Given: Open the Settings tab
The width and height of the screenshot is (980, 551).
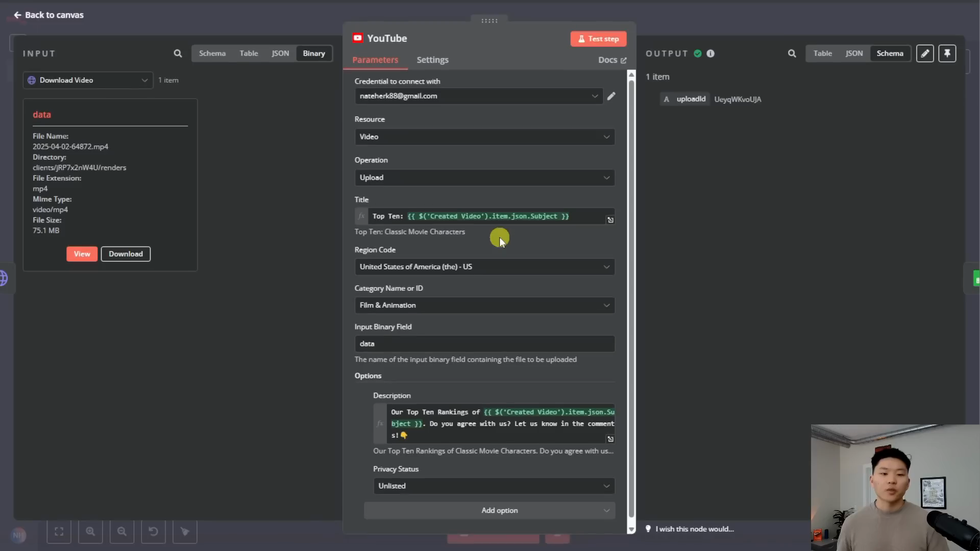Looking at the screenshot, I should pyautogui.click(x=432, y=60).
